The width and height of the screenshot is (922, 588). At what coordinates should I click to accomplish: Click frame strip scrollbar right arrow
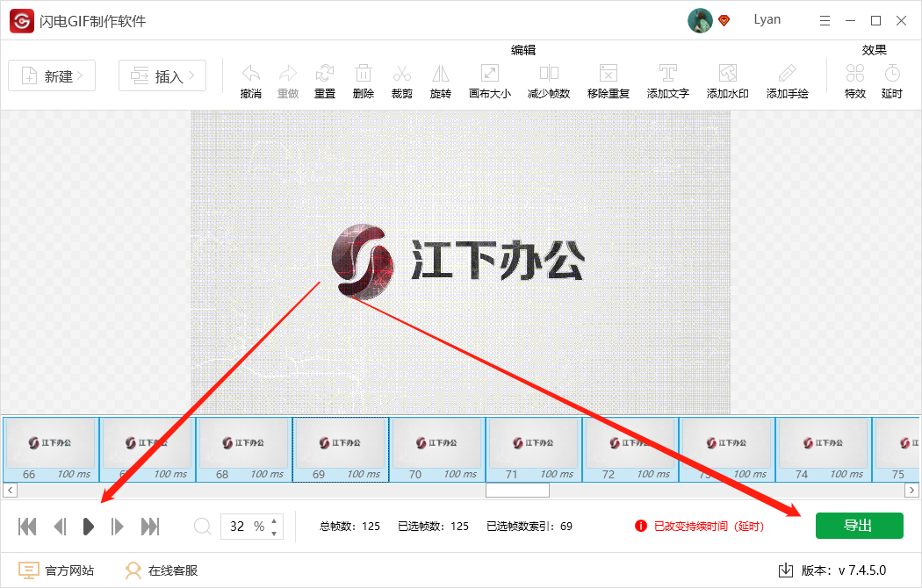(x=912, y=490)
